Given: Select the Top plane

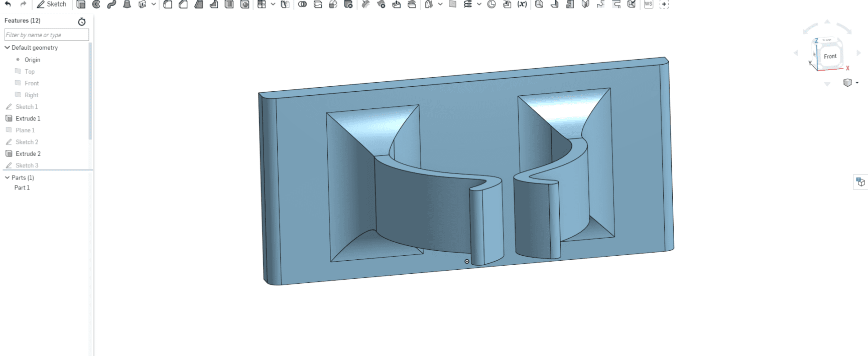Looking at the screenshot, I should pos(30,71).
